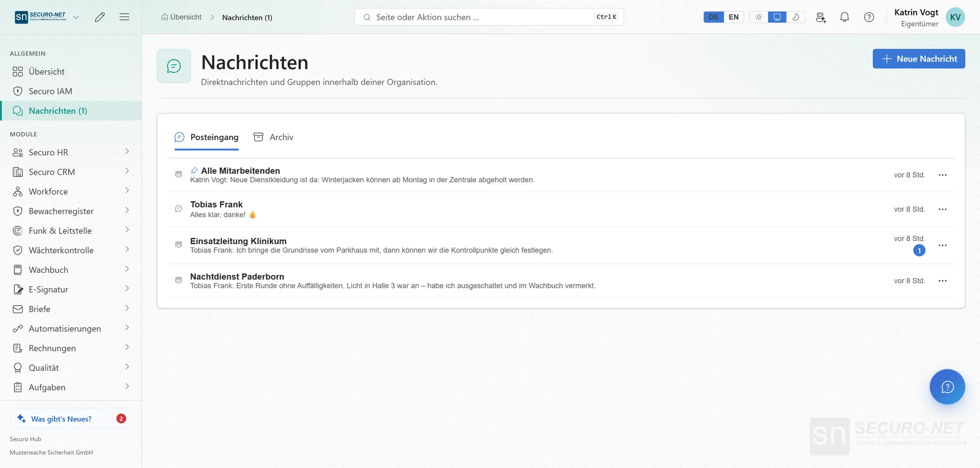Viewport: 980px width, 468px height.
Task: Switch to the Archiv tab
Action: point(274,137)
